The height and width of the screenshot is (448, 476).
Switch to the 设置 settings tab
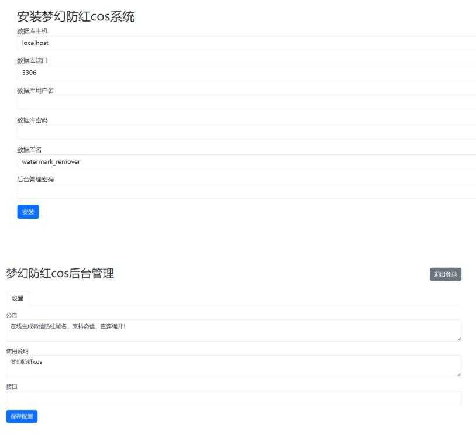click(18, 298)
